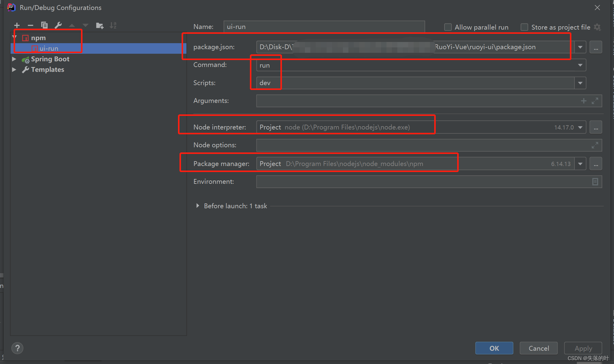The width and height of the screenshot is (614, 364).
Task: Expand the Spring Boot tree node
Action: [14, 59]
